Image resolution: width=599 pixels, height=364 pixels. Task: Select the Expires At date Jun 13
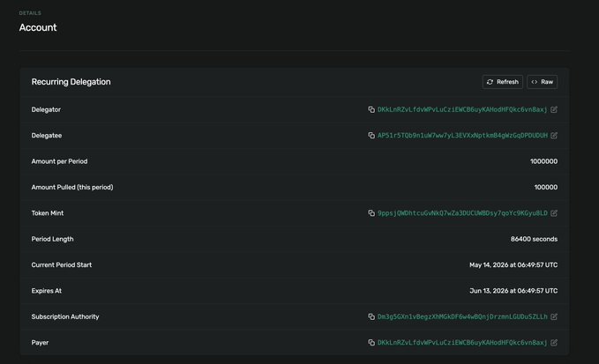click(513, 291)
